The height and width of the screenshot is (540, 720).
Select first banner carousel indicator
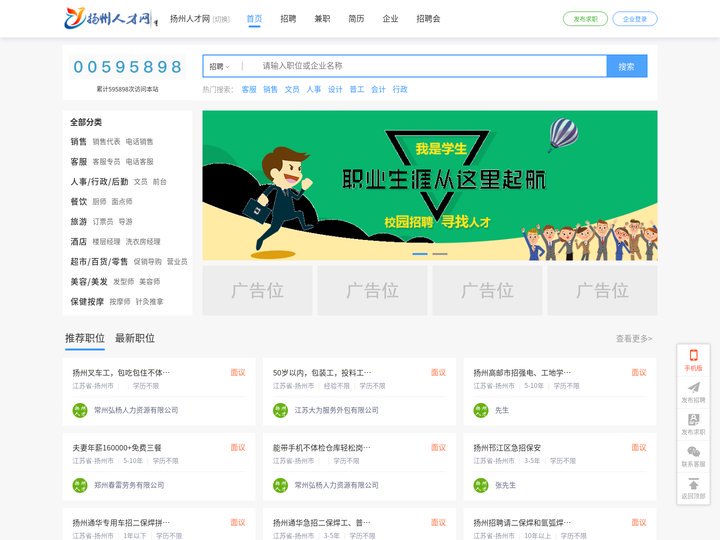point(420,254)
